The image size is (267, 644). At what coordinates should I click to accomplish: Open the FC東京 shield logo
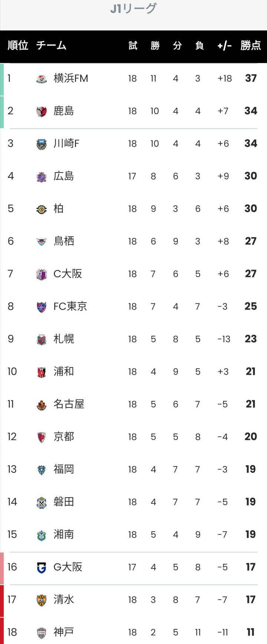pos(42,307)
